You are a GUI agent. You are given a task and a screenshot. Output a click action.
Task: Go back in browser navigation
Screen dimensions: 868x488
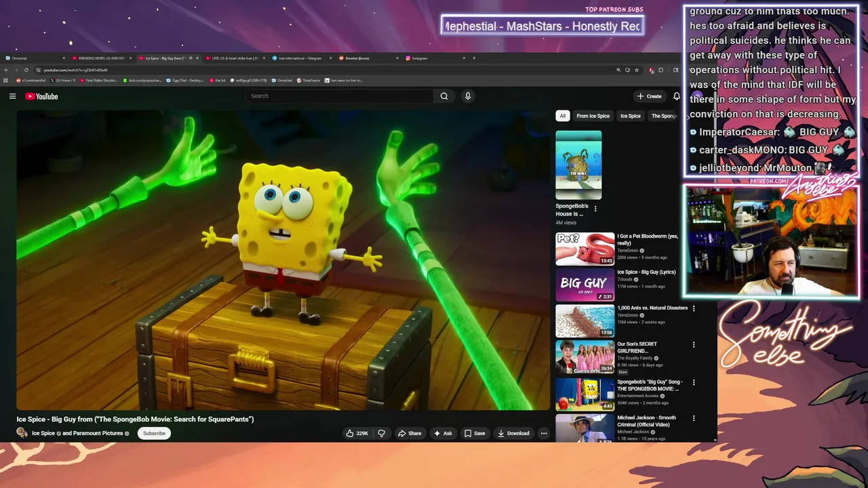point(7,70)
